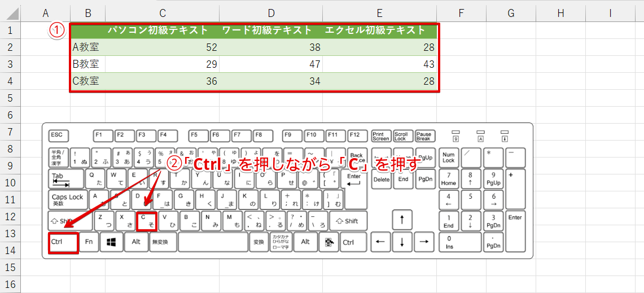Click the red-boxed C key in keyboard image
The image size is (644, 293).
click(x=146, y=221)
